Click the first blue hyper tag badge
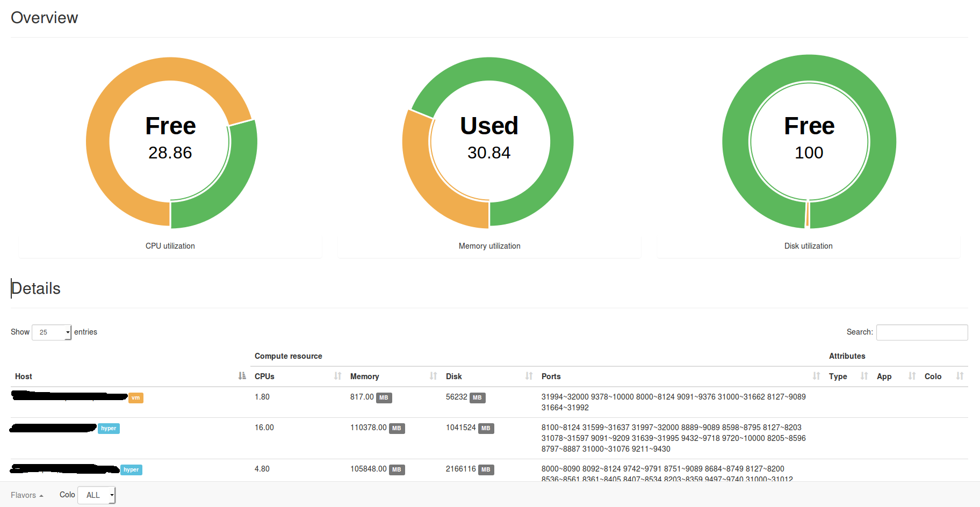980x507 pixels. 109,429
